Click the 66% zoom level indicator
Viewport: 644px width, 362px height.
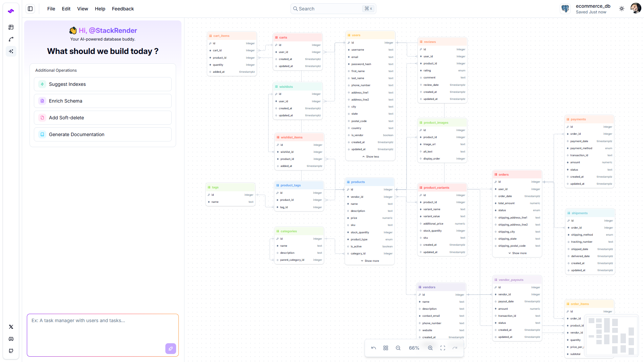414,348
